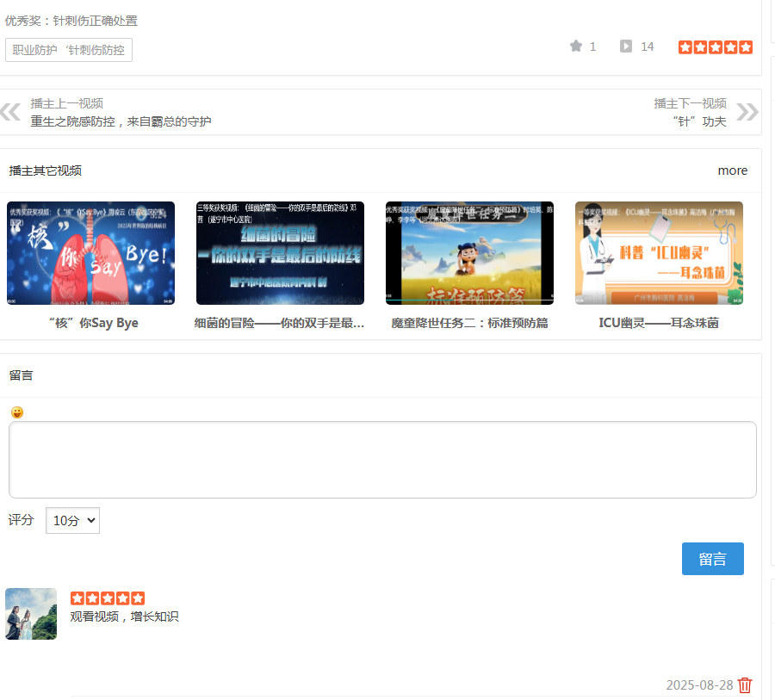Click into the comment text box
Viewport: 775px width, 700px height.
coord(382,459)
